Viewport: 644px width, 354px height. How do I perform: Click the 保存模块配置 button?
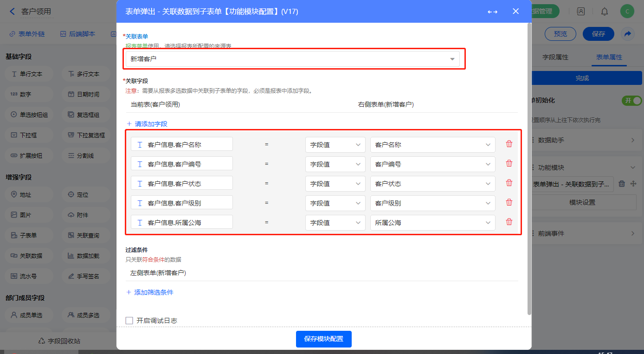(323, 339)
